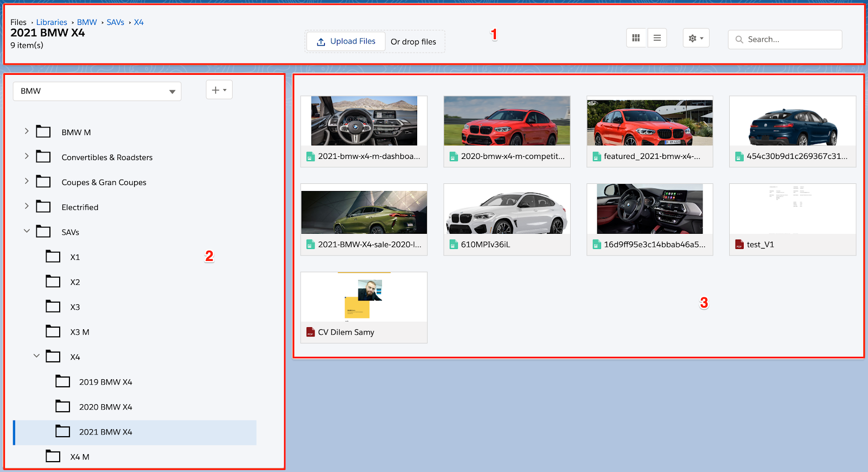Click the search magnifier icon
The width and height of the screenshot is (868, 472).
(739, 40)
